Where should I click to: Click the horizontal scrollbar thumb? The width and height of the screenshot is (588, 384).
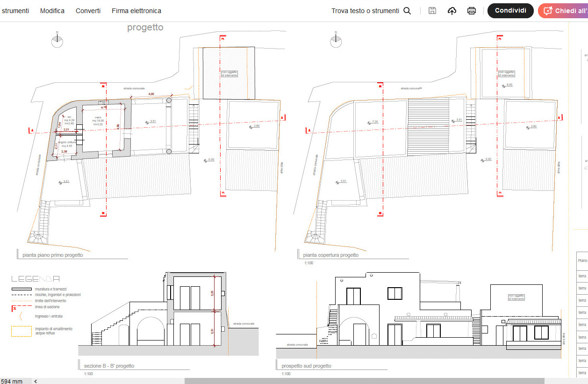[x=365, y=381]
